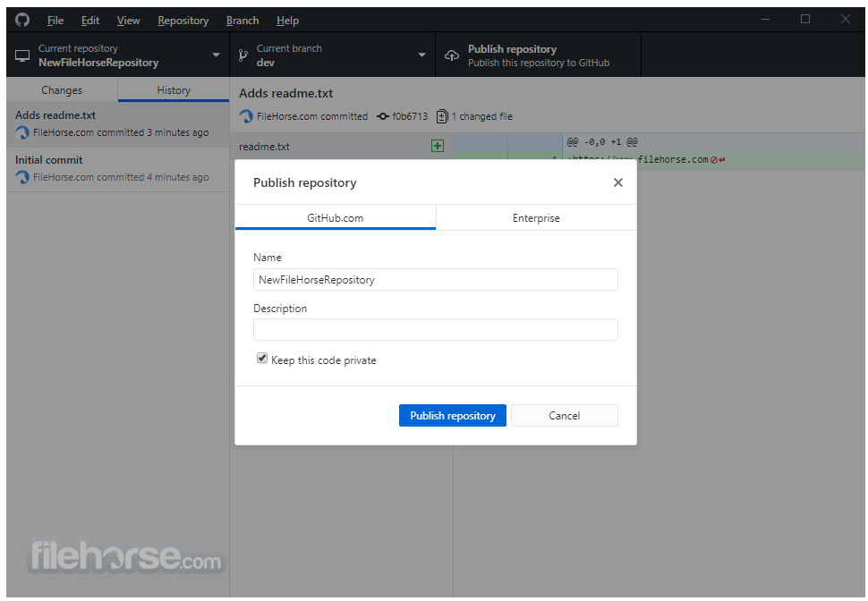Focus the Description input field
Image resolution: width=868 pixels, height=601 pixels.
point(436,329)
